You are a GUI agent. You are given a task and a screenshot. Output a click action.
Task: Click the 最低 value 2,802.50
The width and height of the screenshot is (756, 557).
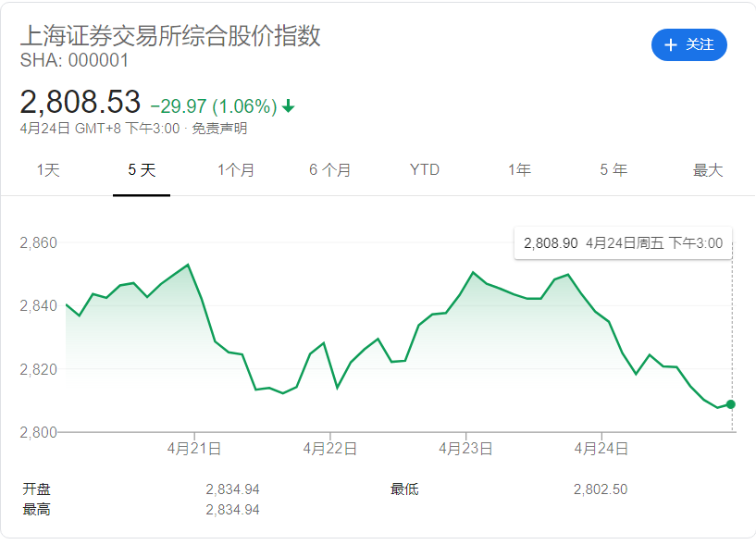coord(600,489)
